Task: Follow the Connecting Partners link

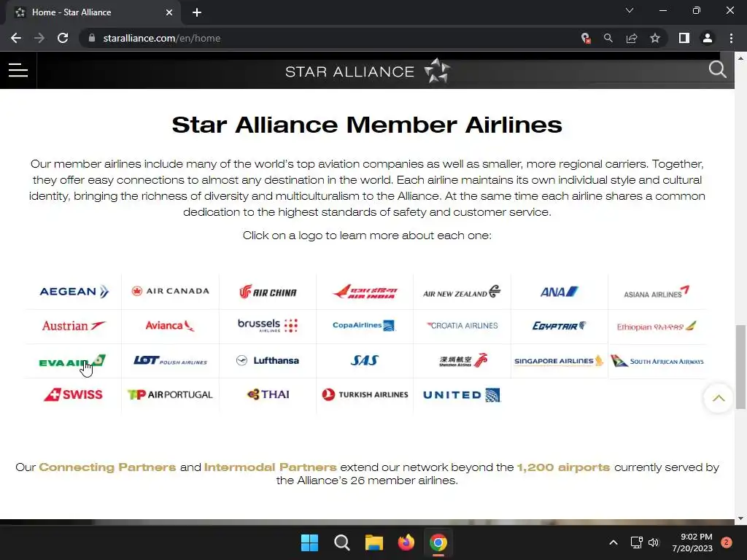Action: [x=107, y=467]
